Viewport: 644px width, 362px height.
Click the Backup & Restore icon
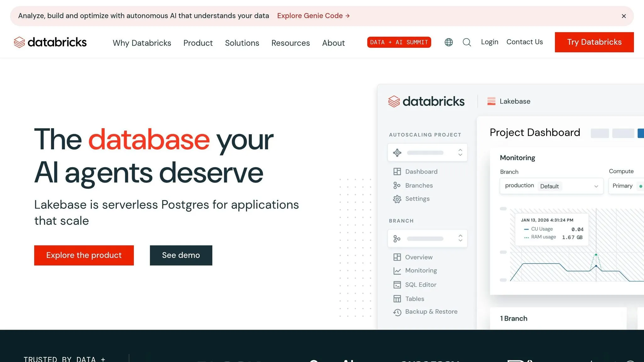tap(397, 312)
